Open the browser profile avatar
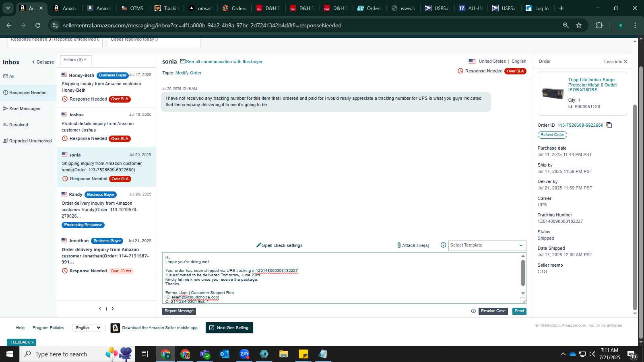Image resolution: width=644 pixels, height=362 pixels. point(620,25)
